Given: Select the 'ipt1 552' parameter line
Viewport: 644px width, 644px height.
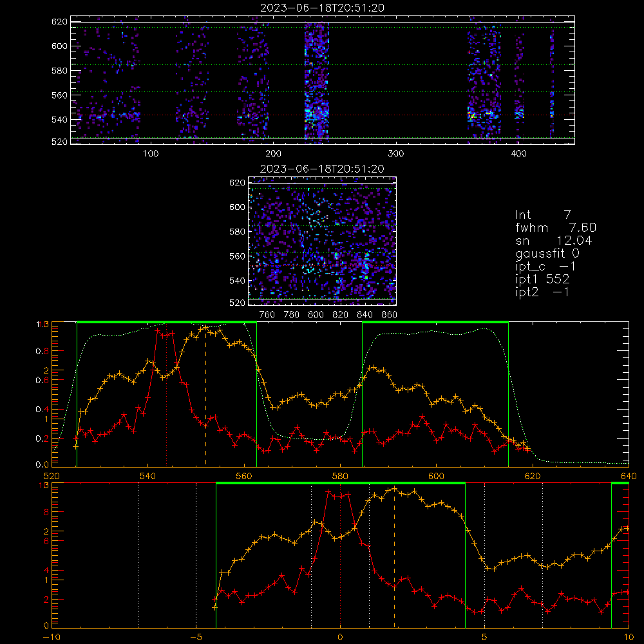Looking at the screenshot, I should coord(542,279).
